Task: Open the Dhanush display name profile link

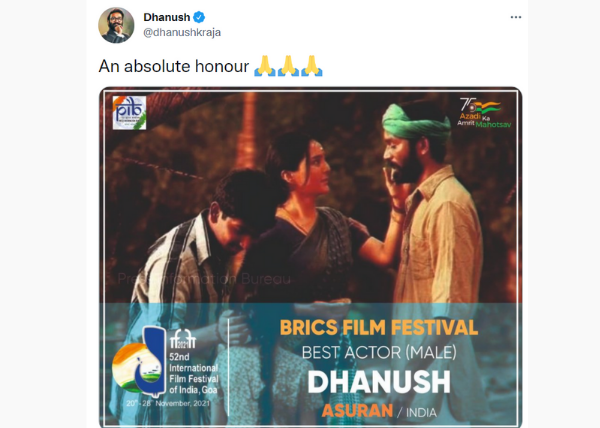Action: pos(167,17)
